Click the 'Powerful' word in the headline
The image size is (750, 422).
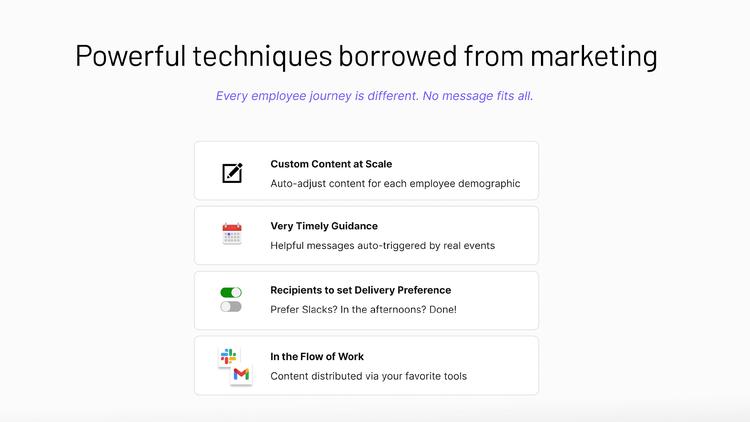130,56
